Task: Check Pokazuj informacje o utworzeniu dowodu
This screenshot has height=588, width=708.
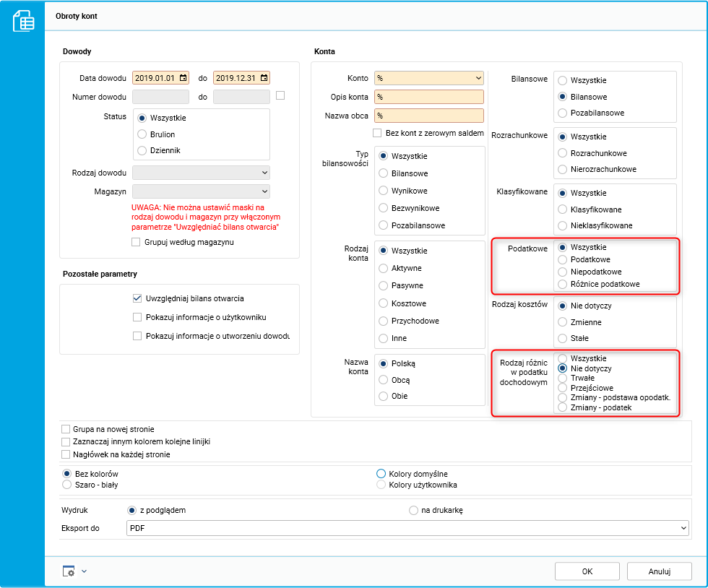Action: (x=137, y=336)
